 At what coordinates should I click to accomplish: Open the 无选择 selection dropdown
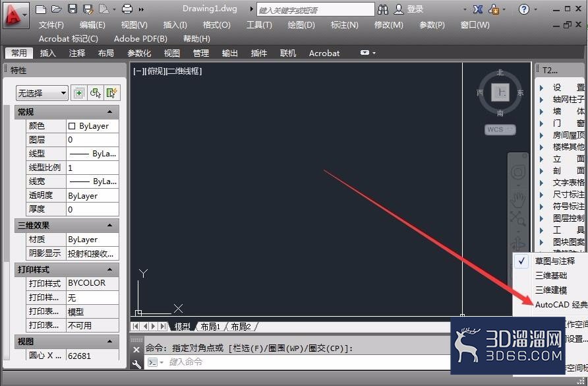click(42, 93)
